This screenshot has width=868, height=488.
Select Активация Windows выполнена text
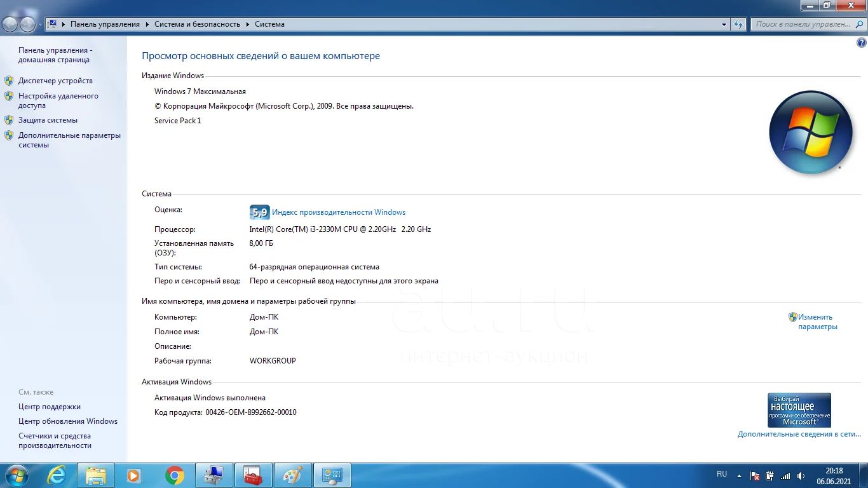coord(210,398)
